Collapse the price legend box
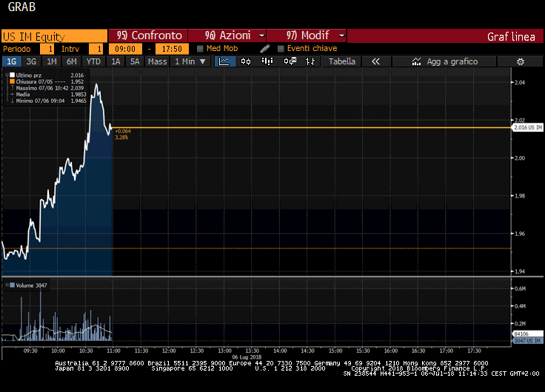This screenshot has width=545, height=392. [7, 75]
